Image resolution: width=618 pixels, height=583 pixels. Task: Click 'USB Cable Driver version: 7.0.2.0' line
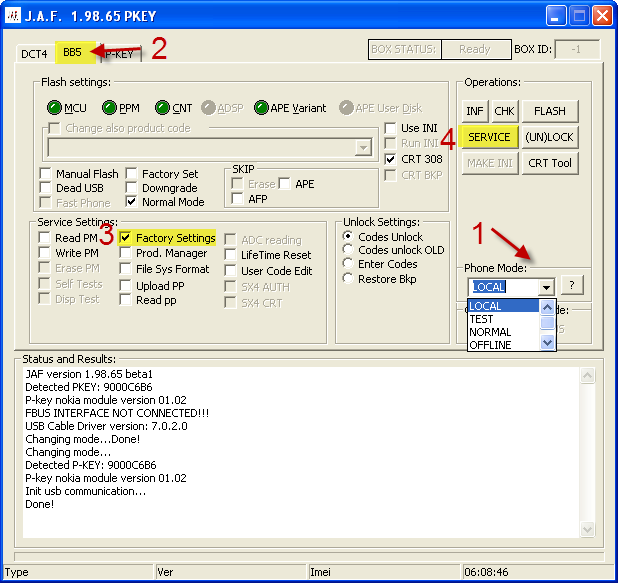[x=106, y=426]
